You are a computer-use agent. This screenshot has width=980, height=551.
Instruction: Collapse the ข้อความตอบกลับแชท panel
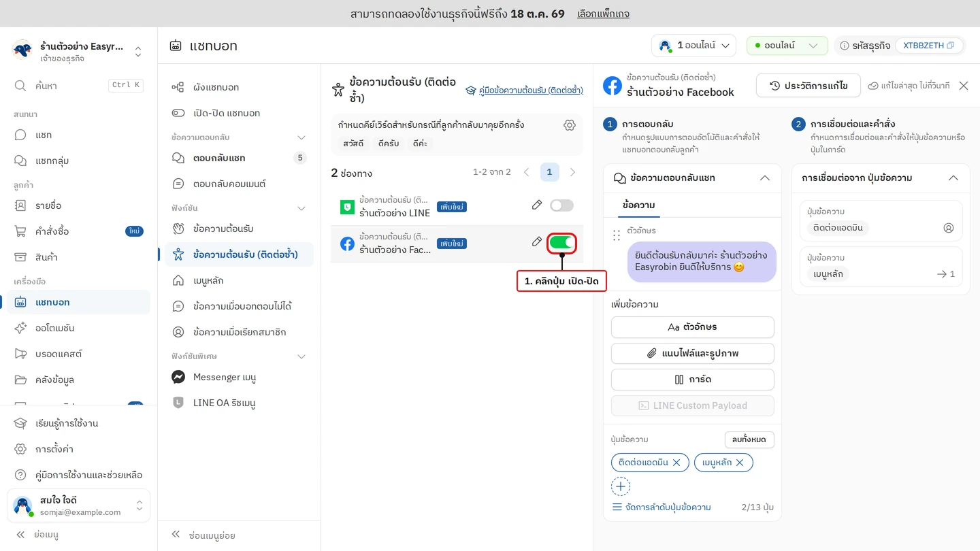click(765, 178)
